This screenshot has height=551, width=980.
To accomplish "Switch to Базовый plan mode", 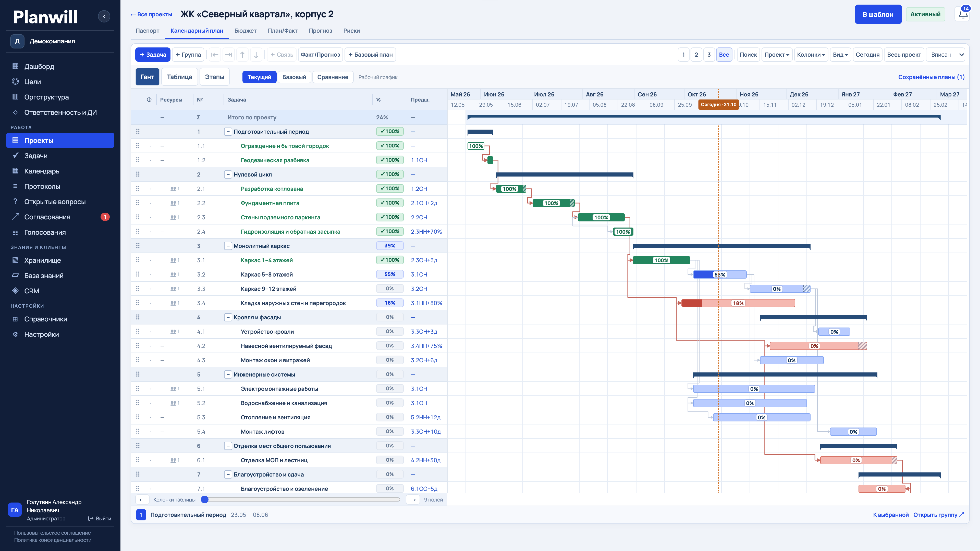I will (x=294, y=77).
